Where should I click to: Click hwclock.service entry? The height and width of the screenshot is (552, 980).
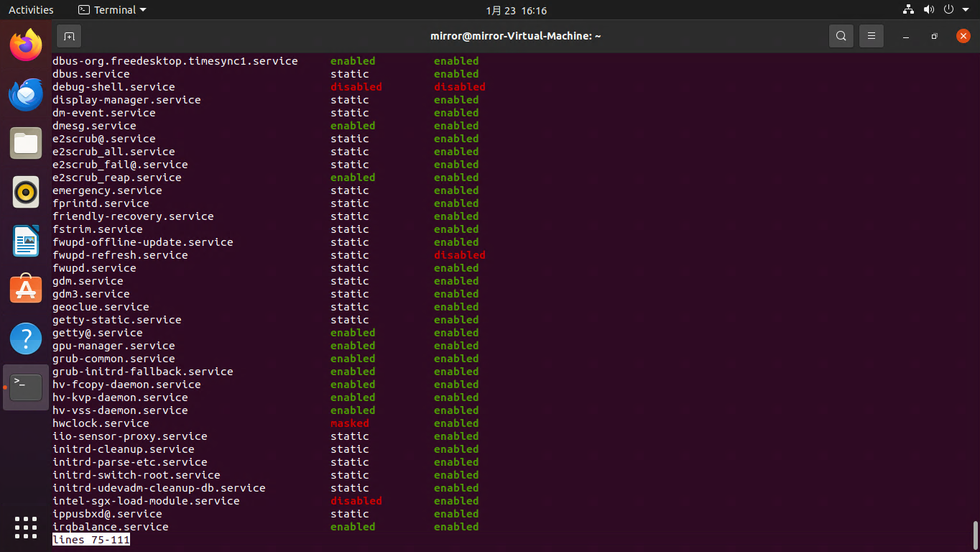point(101,423)
